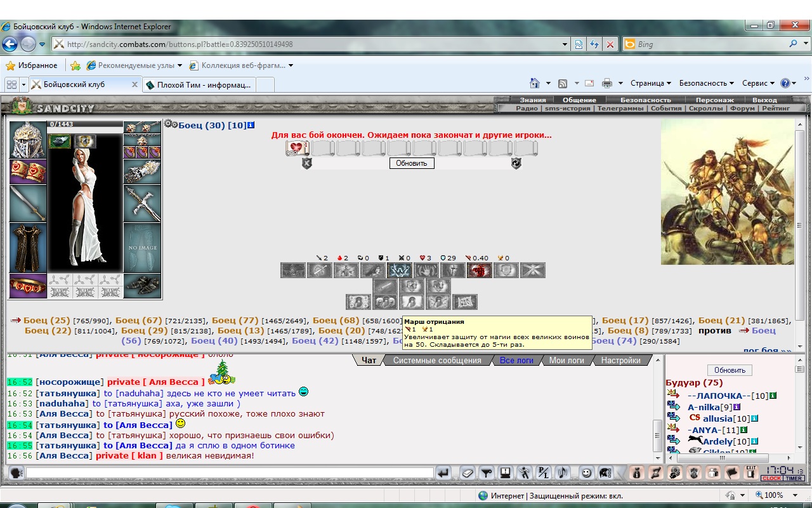Viewport: 812px width, 508px height.
Task: Click the CLOCK label under the time
Action: (x=772, y=479)
